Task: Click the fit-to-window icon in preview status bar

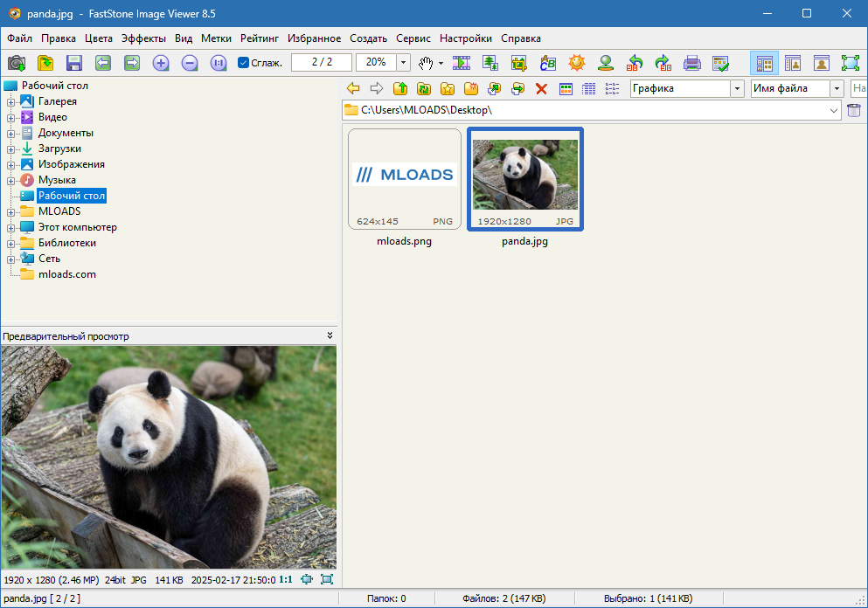Action: [307, 579]
